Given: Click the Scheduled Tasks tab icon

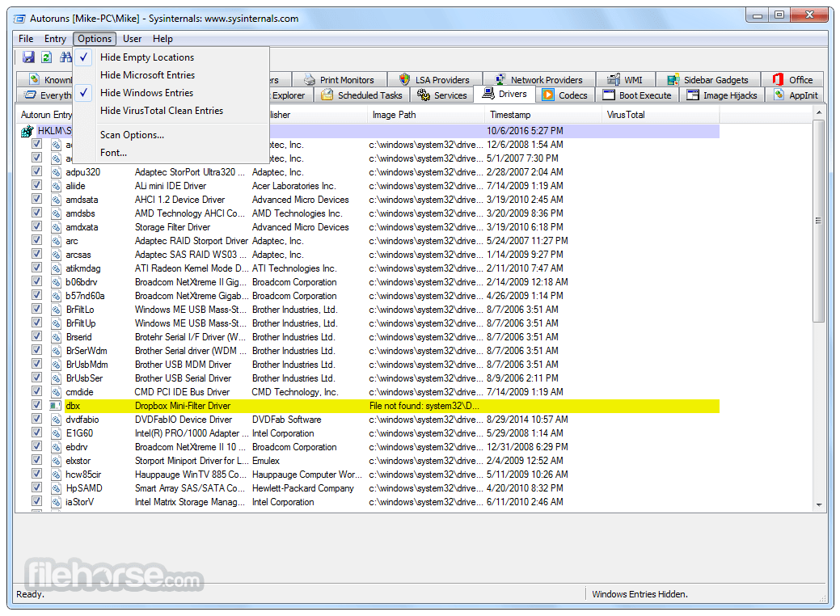Looking at the screenshot, I should click(327, 95).
